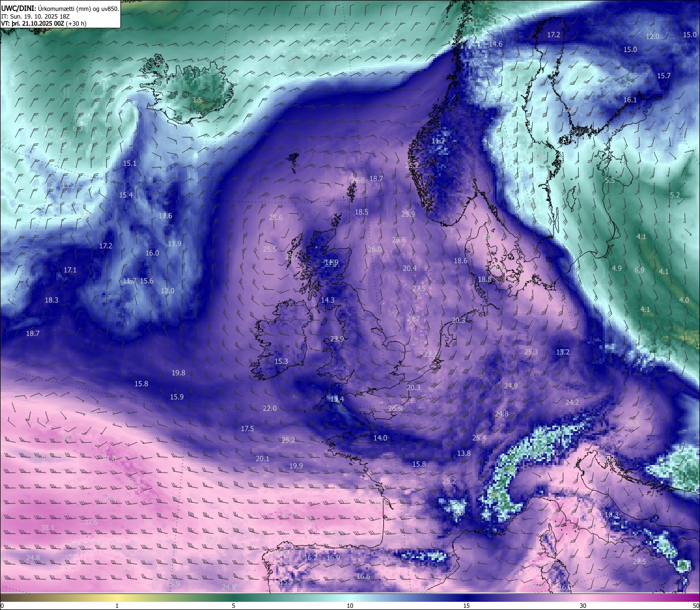Click the 15.9 value on the map
This screenshot has width=700, height=610.
[x=177, y=397]
